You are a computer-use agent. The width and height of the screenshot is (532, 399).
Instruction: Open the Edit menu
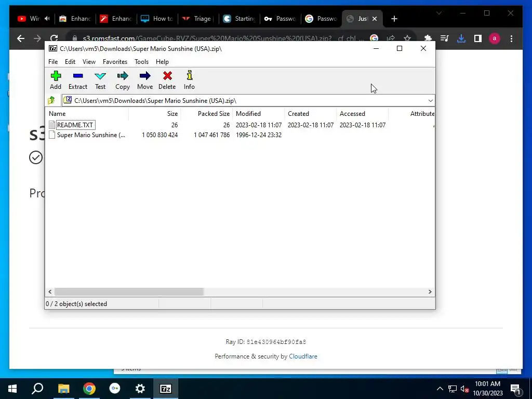click(x=70, y=62)
